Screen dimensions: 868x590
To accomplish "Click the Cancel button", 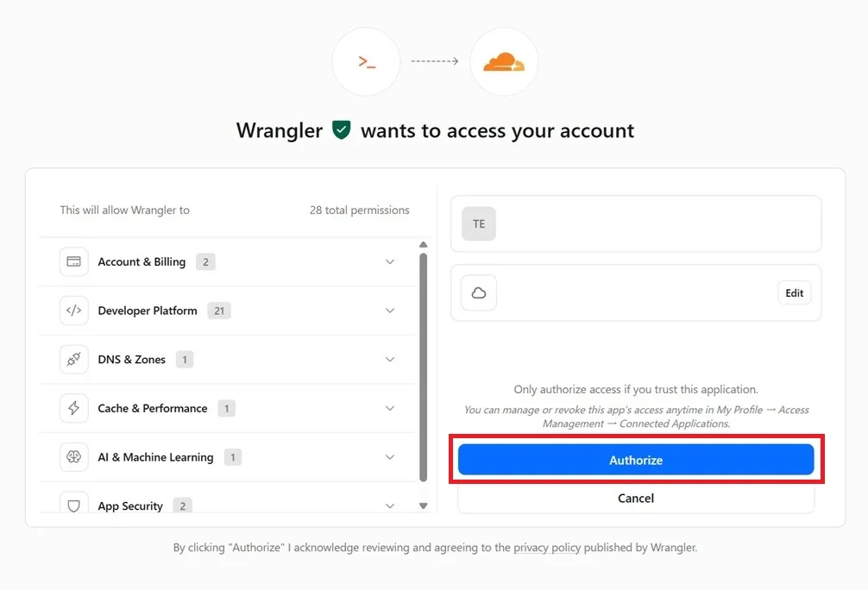I will click(x=636, y=498).
